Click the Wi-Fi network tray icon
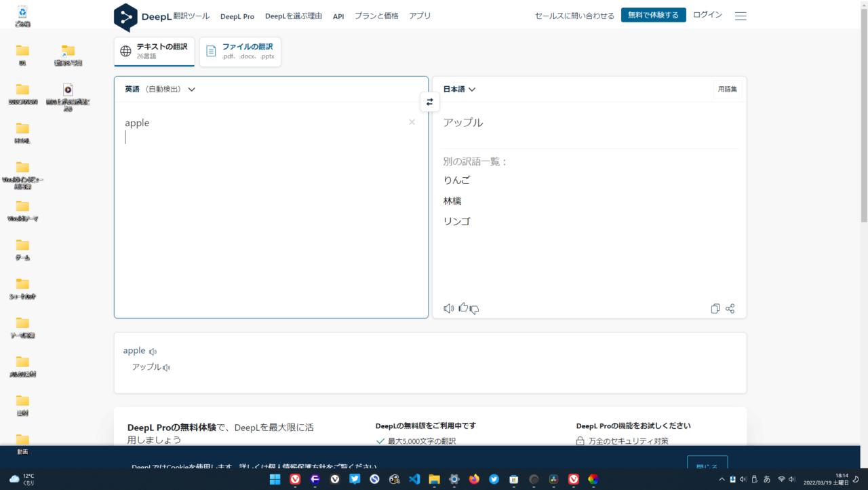 click(781, 479)
